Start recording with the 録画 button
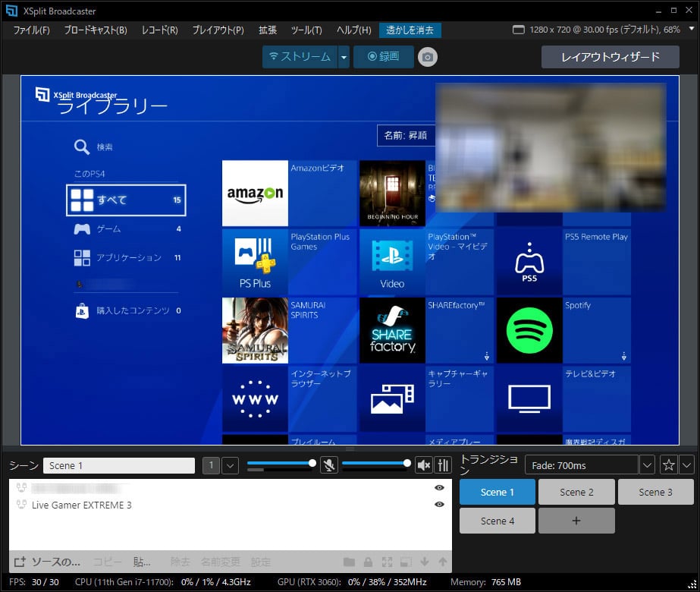Image resolution: width=700 pixels, height=592 pixels. [x=384, y=57]
